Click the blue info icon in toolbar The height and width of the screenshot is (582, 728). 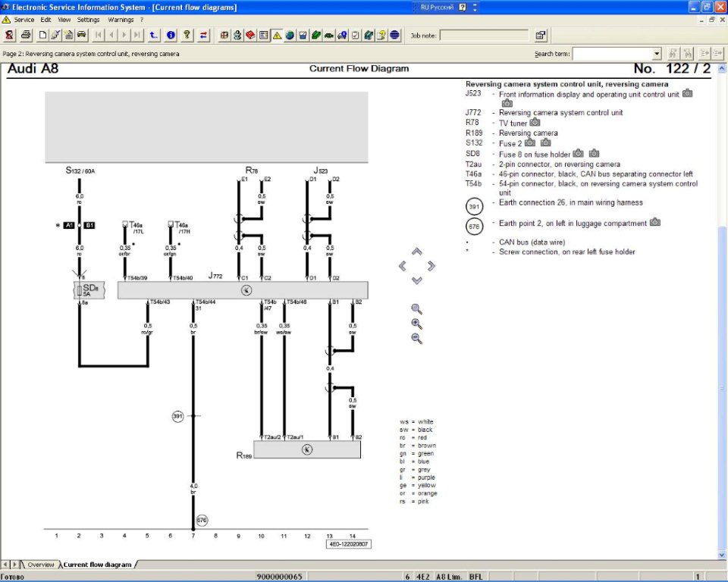(171, 35)
